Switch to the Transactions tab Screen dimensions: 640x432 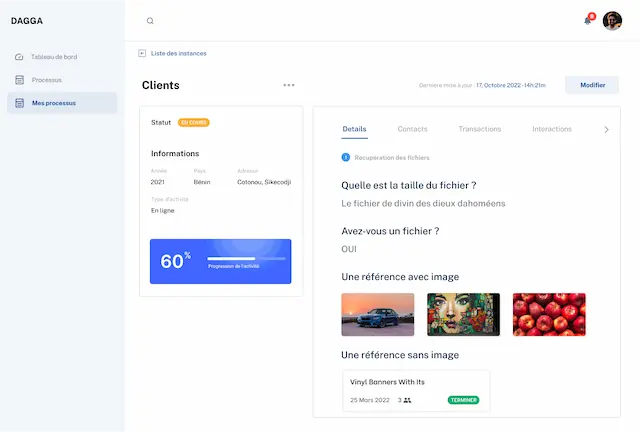coord(480,129)
